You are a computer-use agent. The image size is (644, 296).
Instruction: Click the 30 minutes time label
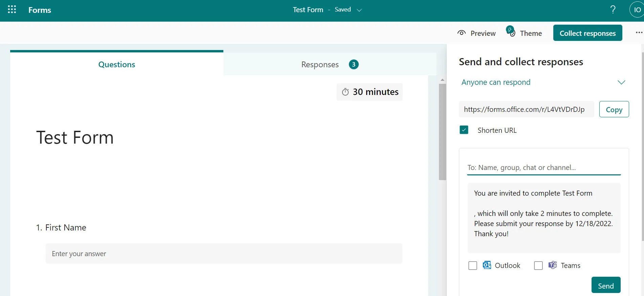point(376,92)
